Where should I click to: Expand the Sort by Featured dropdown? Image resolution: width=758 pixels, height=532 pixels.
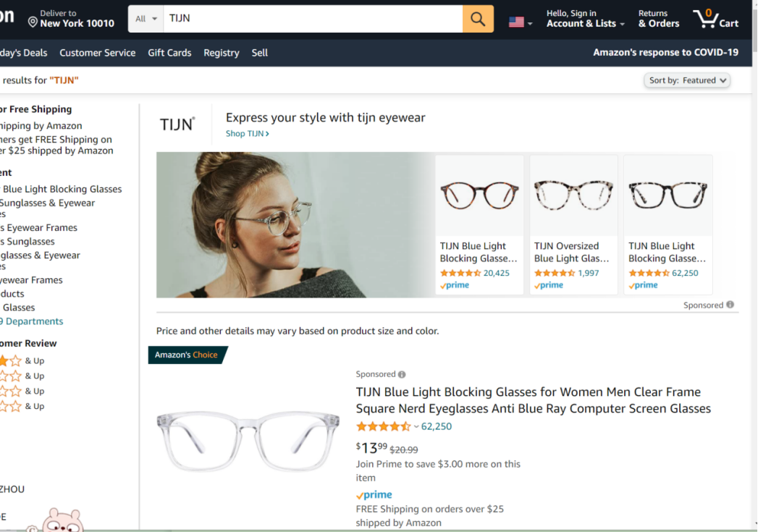[687, 80]
